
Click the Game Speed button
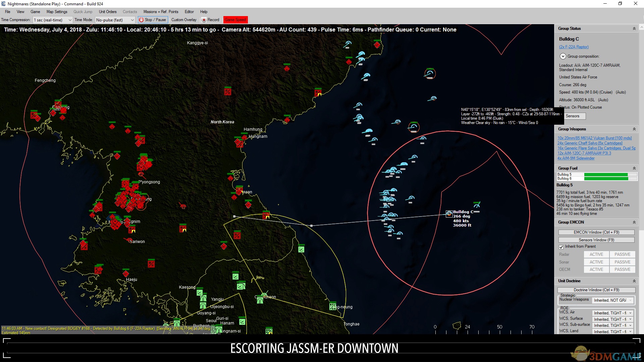235,20
